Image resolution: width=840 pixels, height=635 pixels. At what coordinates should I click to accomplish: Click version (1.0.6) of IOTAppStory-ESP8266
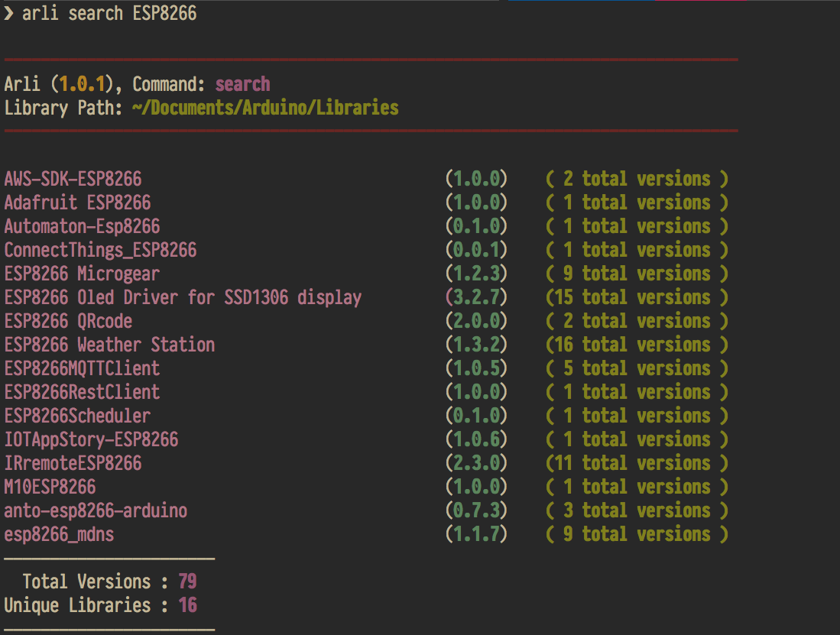pyautogui.click(x=476, y=439)
